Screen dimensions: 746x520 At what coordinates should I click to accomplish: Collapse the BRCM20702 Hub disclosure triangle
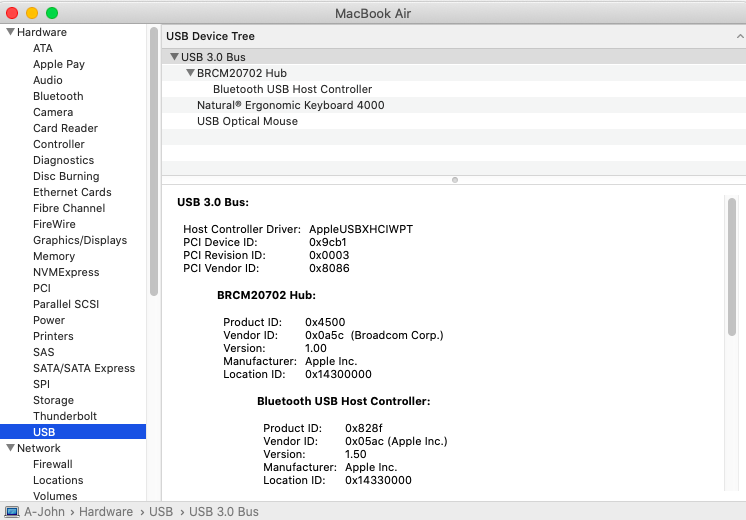[190, 73]
